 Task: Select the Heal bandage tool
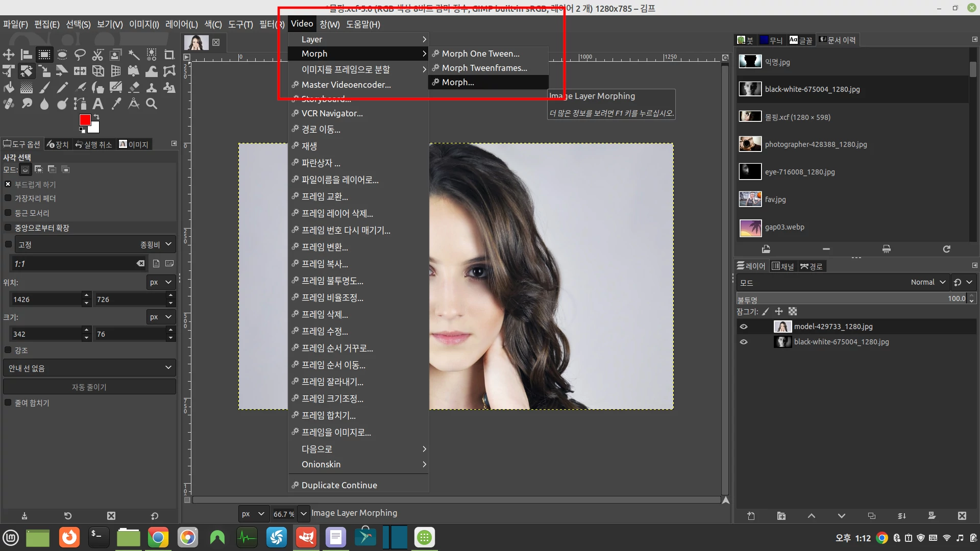coord(9,104)
